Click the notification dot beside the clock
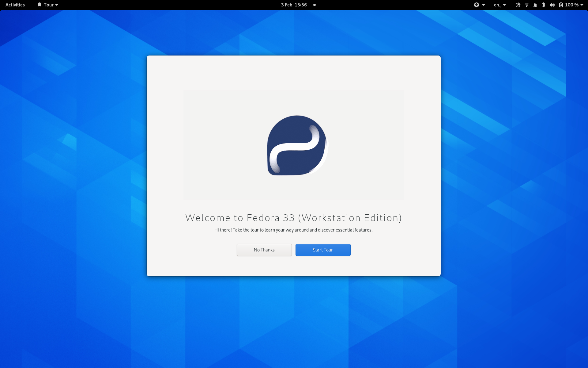The width and height of the screenshot is (588, 368). point(315,5)
